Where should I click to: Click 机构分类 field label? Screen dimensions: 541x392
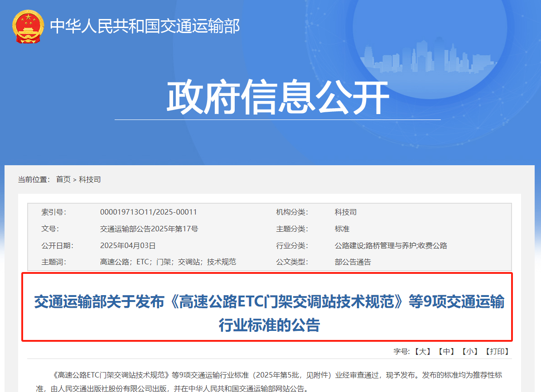point(292,212)
